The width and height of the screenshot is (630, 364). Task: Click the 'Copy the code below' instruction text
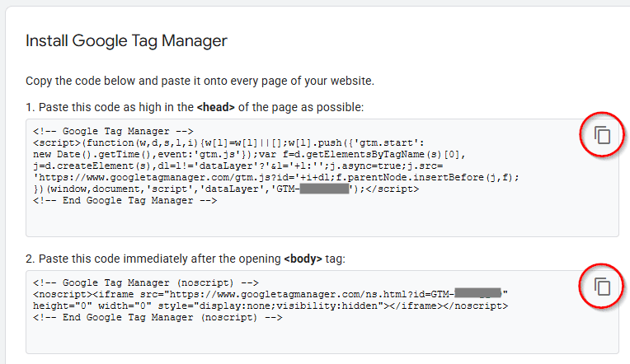(200, 81)
